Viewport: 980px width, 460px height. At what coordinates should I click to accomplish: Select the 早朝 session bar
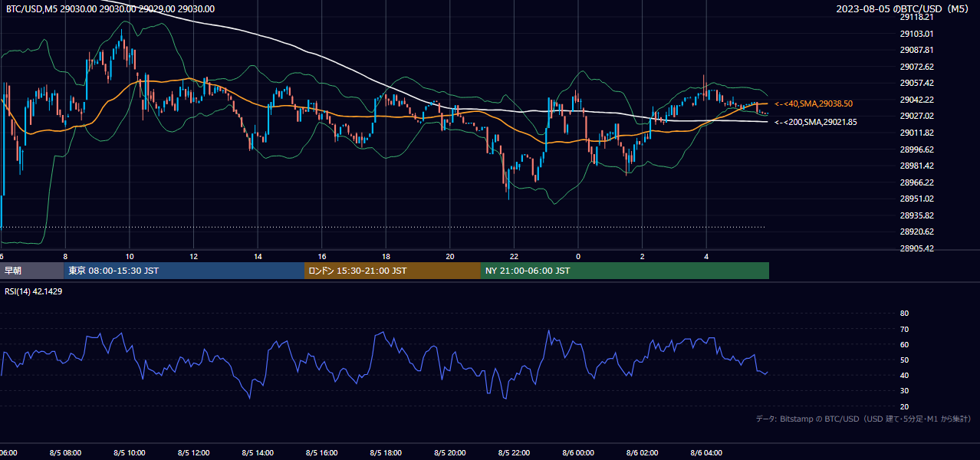click(31, 271)
